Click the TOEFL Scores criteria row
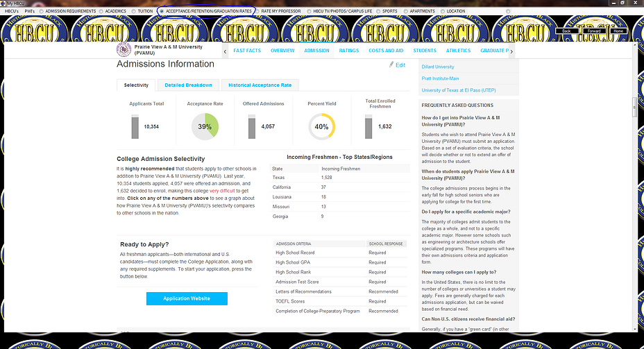The width and height of the screenshot is (644, 349). tap(340, 301)
